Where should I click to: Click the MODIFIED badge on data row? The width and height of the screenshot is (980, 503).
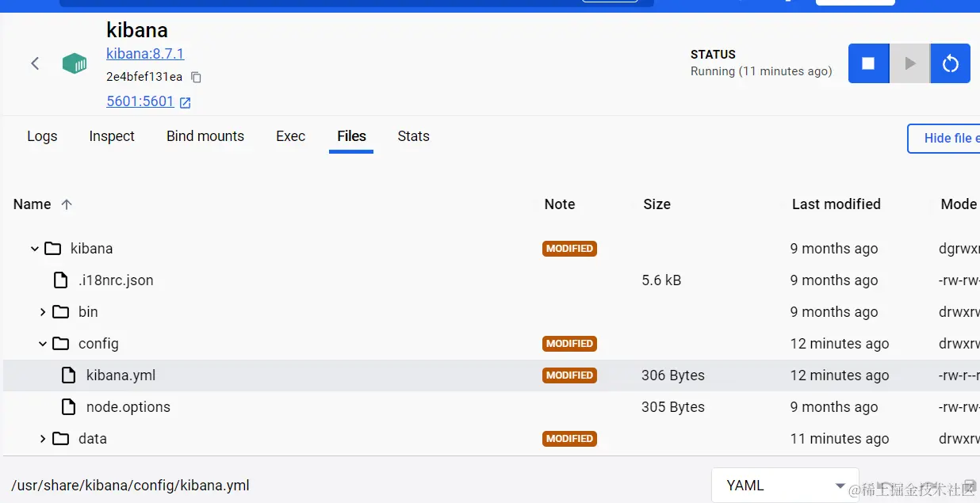coord(569,439)
